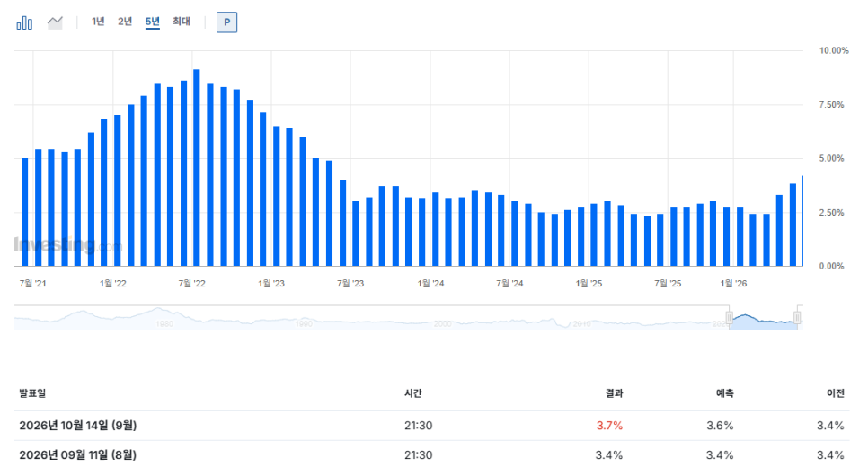The width and height of the screenshot is (868, 467).
Task: Click the first bar at 7월 '21
Action: pyautogui.click(x=25, y=212)
